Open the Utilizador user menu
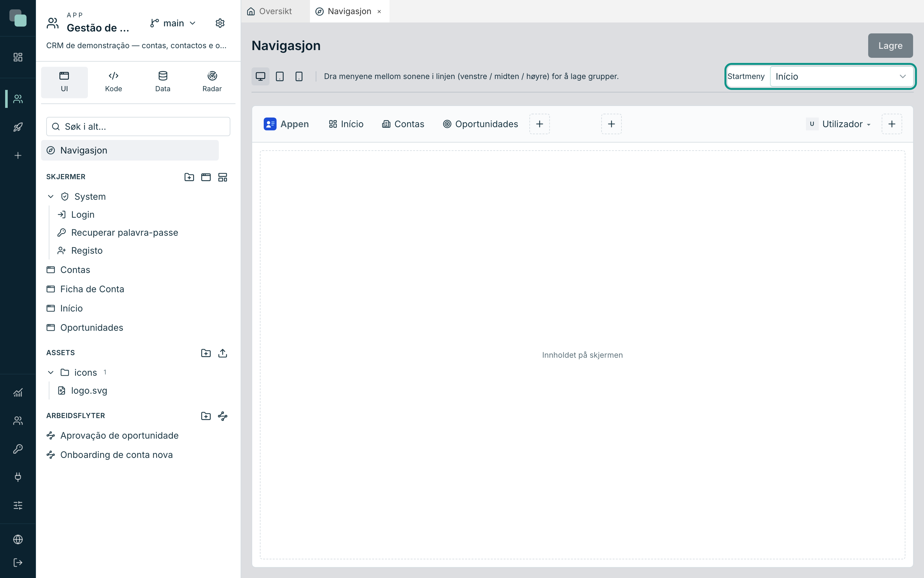 pos(839,124)
